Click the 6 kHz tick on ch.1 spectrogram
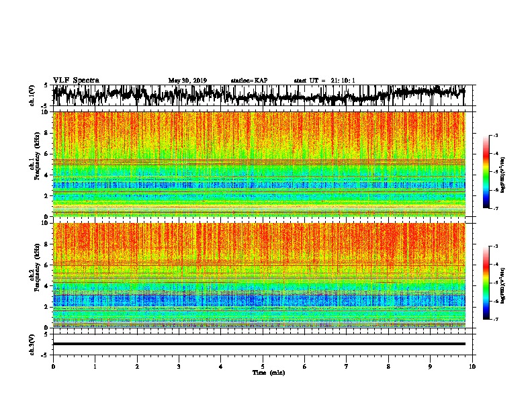 point(47,154)
